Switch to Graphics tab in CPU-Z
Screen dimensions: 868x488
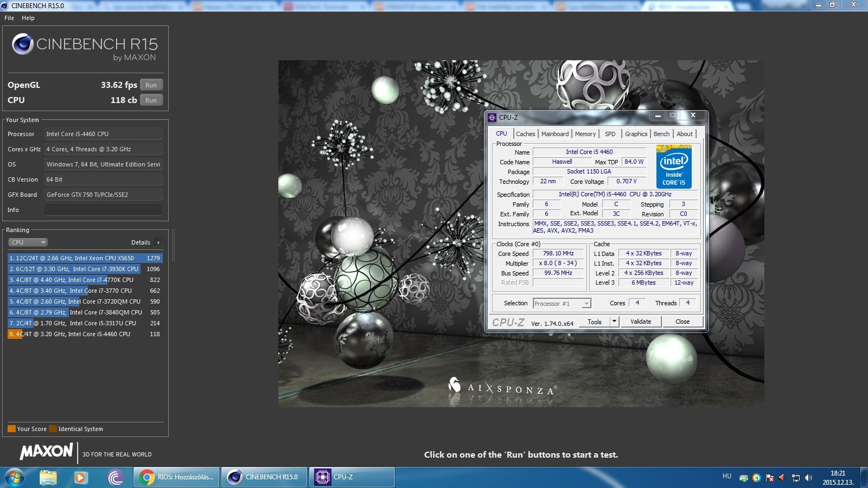click(636, 134)
